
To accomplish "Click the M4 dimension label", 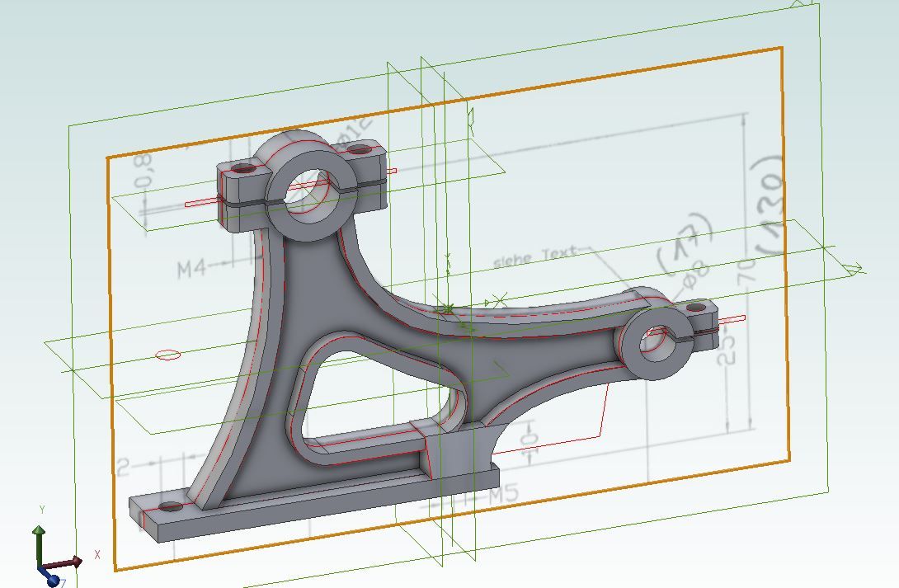I will pyautogui.click(x=191, y=268).
